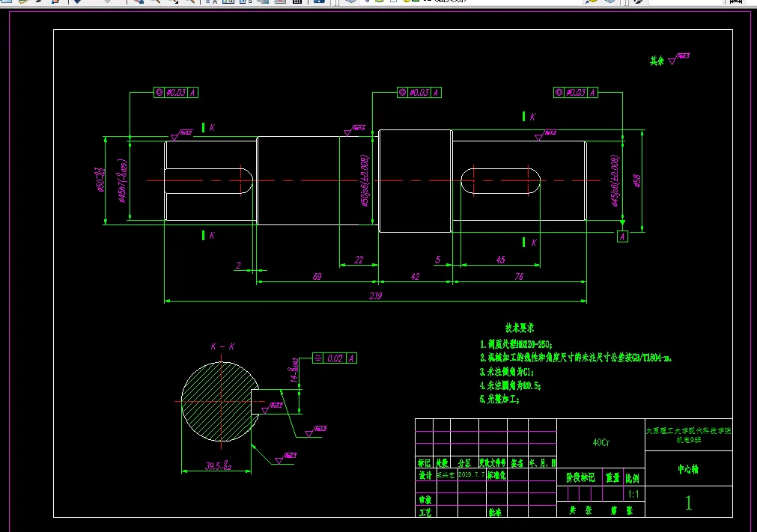The height and width of the screenshot is (532, 757).
Task: Select the 重量 header cell
Action: click(612, 477)
